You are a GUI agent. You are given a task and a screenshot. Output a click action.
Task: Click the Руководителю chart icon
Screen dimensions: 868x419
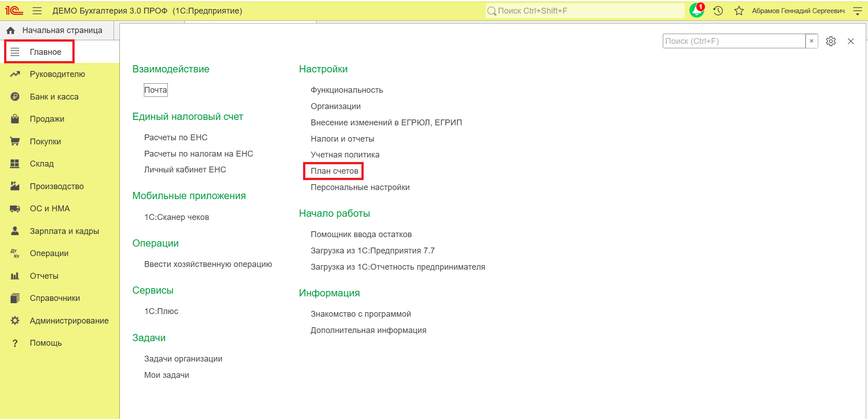pos(15,74)
